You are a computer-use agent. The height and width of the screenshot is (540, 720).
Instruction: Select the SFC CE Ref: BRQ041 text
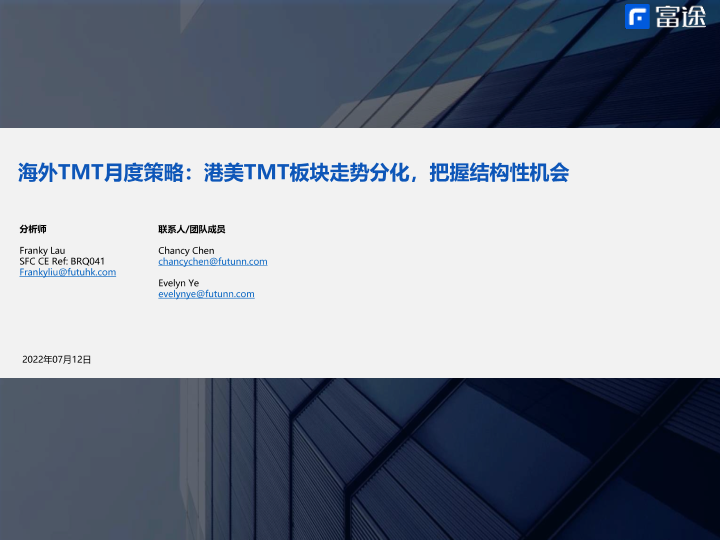(62, 261)
